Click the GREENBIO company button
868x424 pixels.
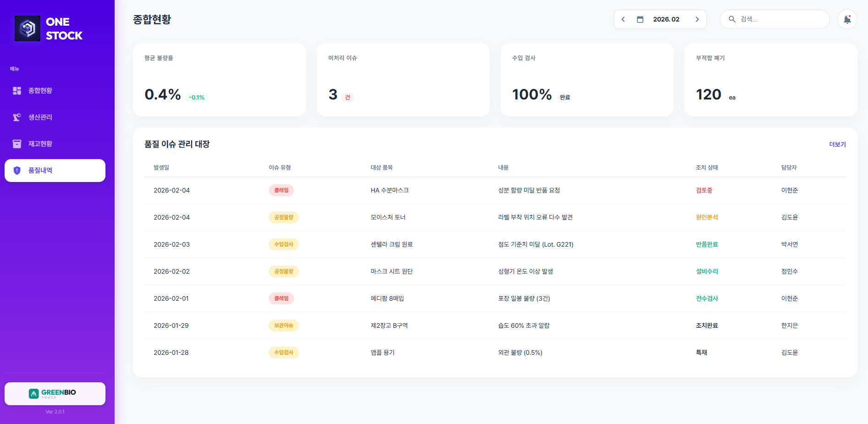(x=55, y=393)
